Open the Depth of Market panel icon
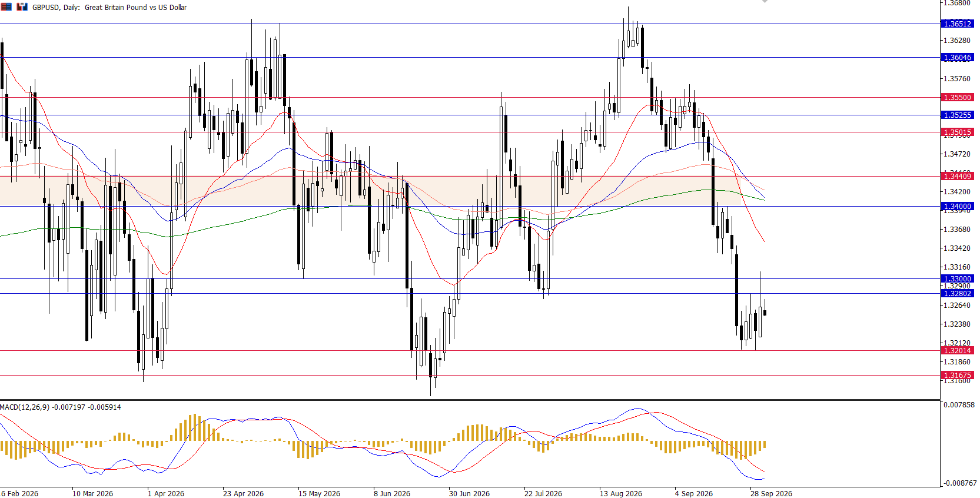 (6, 7)
